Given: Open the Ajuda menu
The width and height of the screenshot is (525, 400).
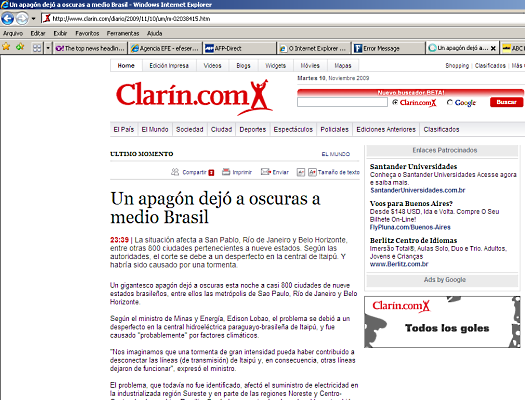Looking at the screenshot, I should point(154,33).
